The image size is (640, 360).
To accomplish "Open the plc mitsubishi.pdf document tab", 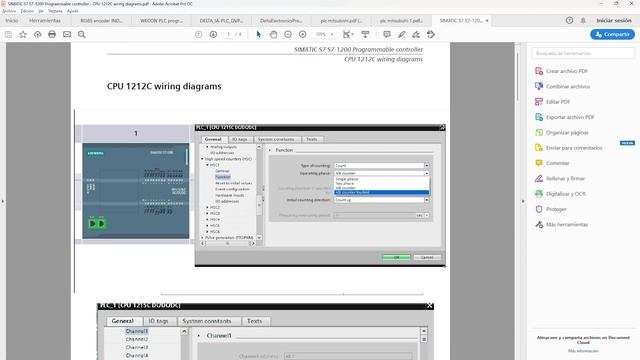I will tap(341, 20).
